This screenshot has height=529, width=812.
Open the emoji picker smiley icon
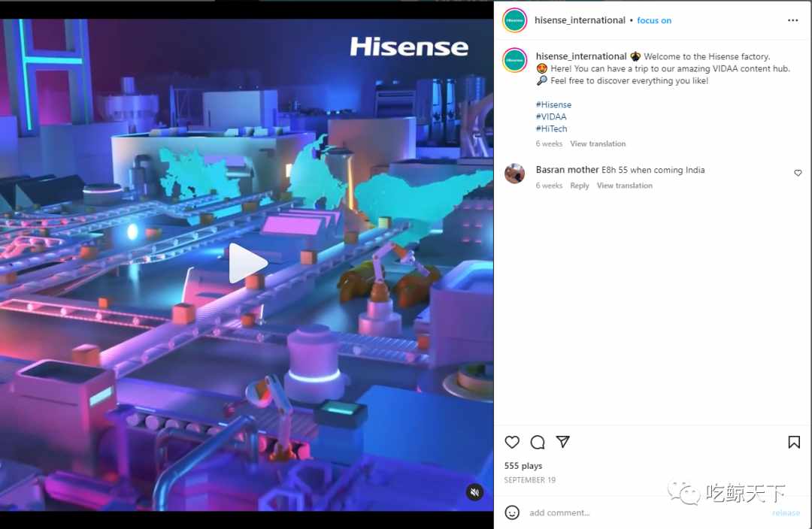pyautogui.click(x=512, y=512)
